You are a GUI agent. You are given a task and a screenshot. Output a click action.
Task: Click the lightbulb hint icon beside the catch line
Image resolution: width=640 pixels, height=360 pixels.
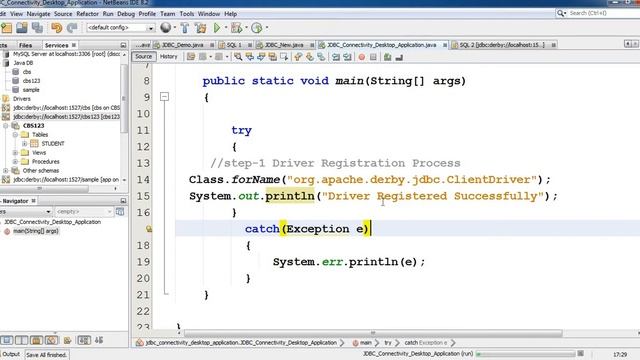pyautogui.click(x=149, y=229)
